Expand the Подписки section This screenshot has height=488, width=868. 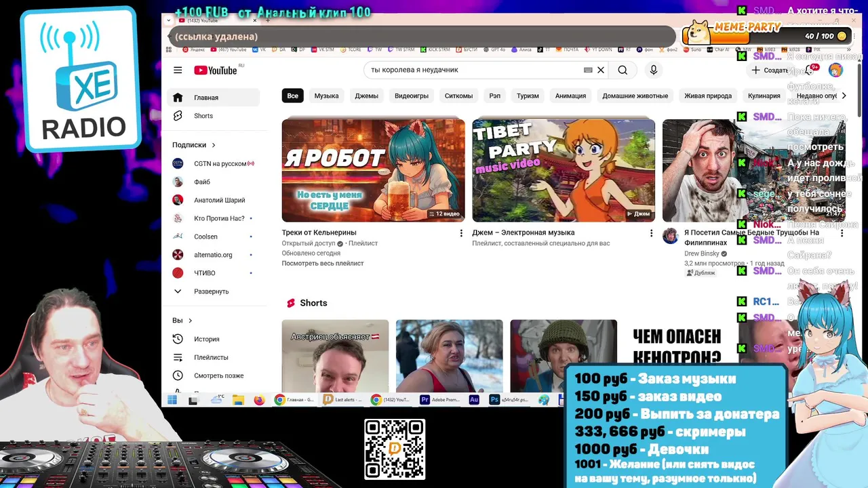click(194, 144)
